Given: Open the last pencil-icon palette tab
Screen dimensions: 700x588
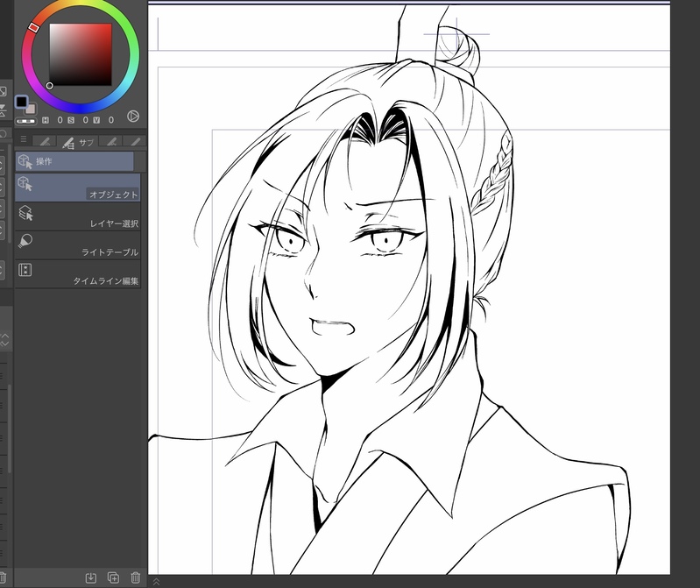Looking at the screenshot, I should point(135,142).
